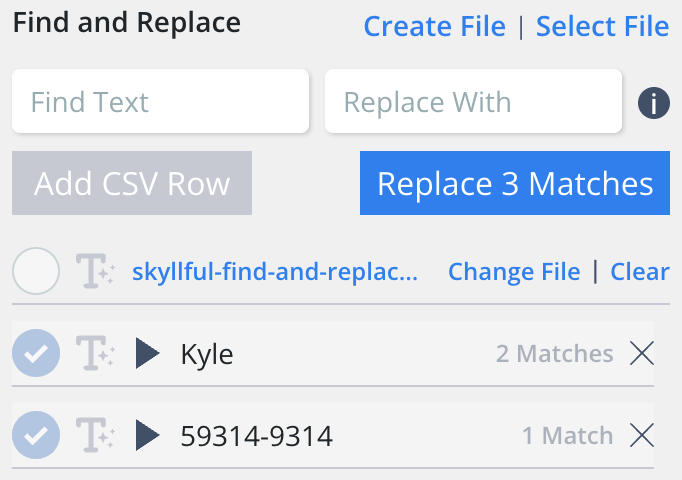Remove the Kyle row with the X

pyautogui.click(x=641, y=353)
